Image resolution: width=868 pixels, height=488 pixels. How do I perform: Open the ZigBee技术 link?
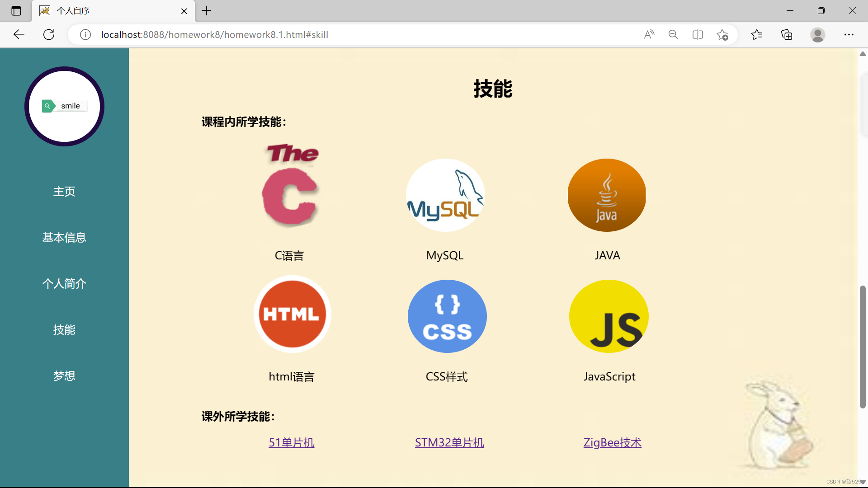(612, 443)
